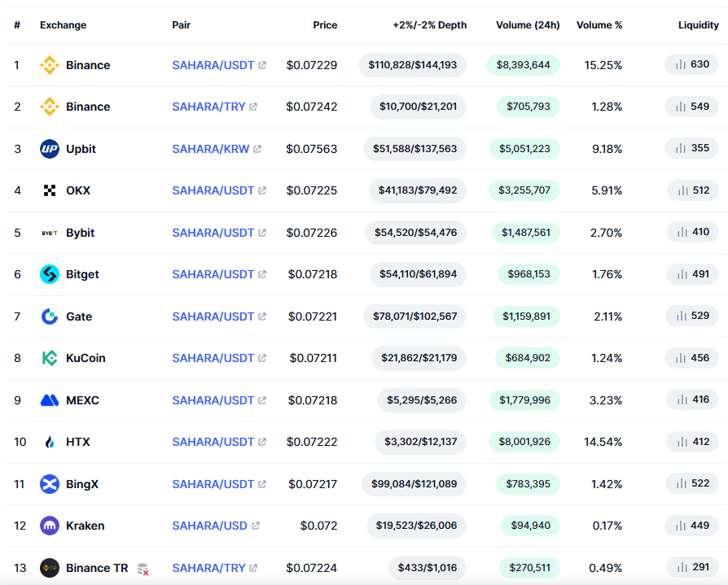
Task: Click the HTX exchange name
Action: click(x=78, y=442)
